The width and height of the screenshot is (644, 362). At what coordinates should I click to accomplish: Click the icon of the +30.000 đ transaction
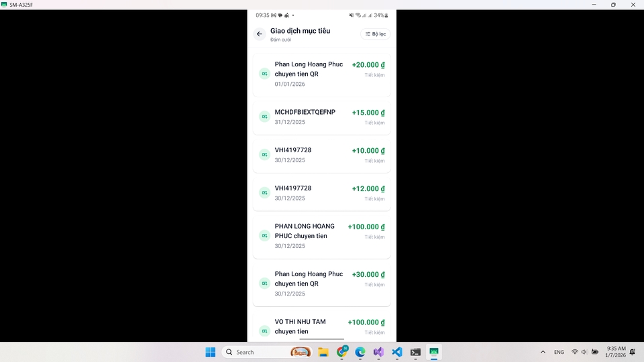[265, 284]
